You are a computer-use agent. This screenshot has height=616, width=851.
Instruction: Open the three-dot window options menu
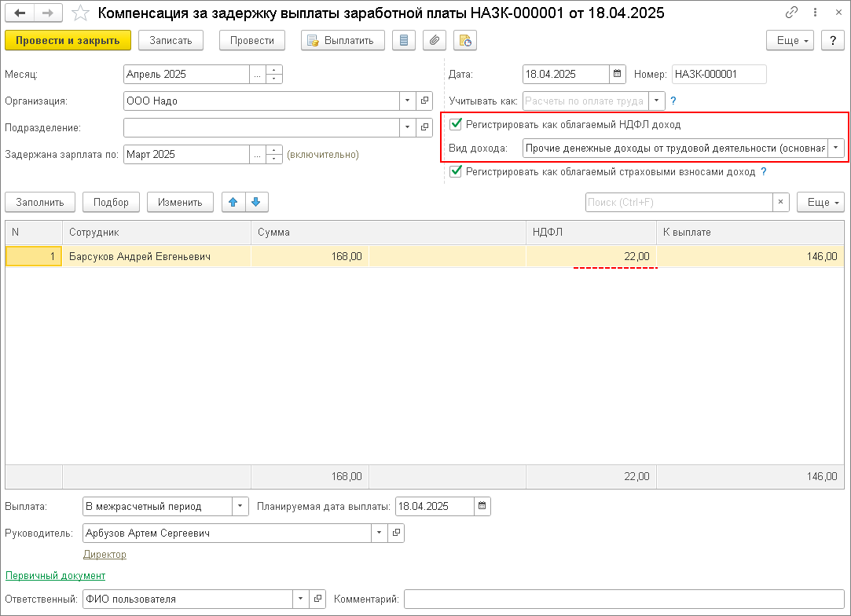[815, 12]
